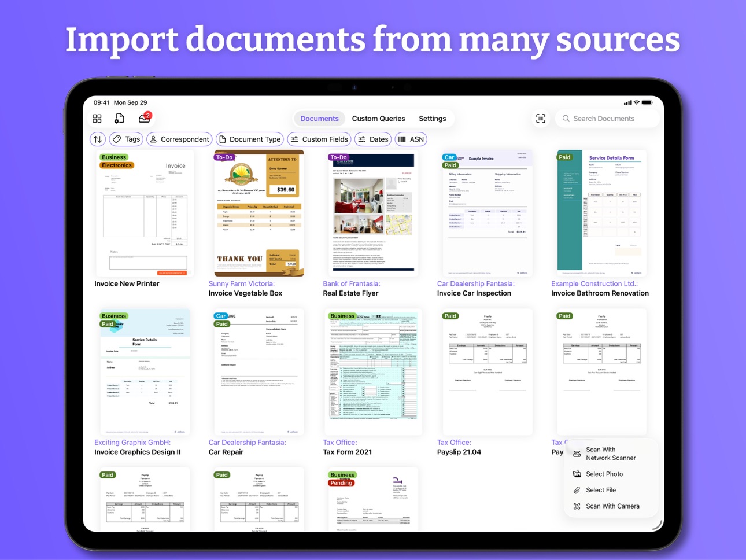746x560 pixels.
Task: Click the Car tag on Invoice Car Inspection
Action: [449, 157]
